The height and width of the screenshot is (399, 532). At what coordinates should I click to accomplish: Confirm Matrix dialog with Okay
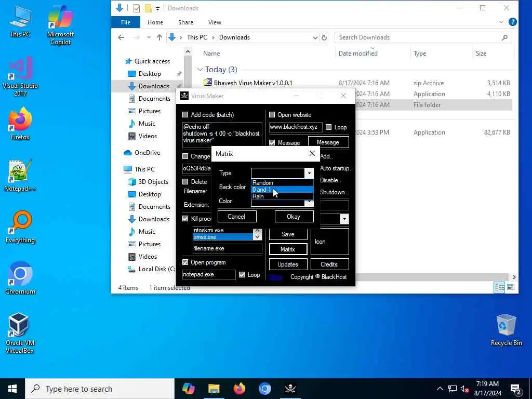point(294,217)
